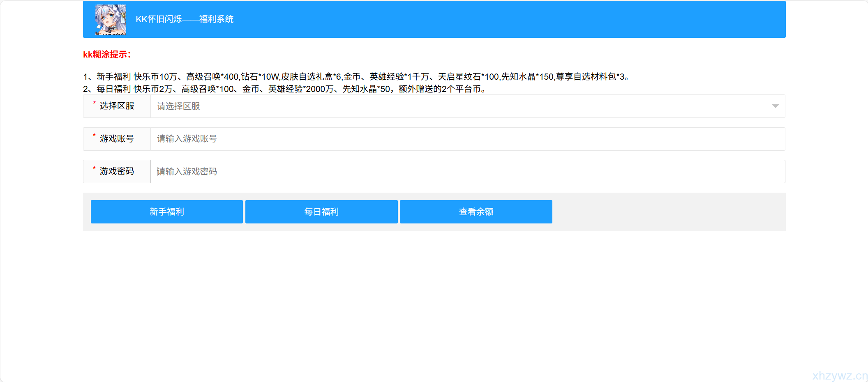Click the 新手福利 button
The image size is (868, 382).
coord(166,212)
